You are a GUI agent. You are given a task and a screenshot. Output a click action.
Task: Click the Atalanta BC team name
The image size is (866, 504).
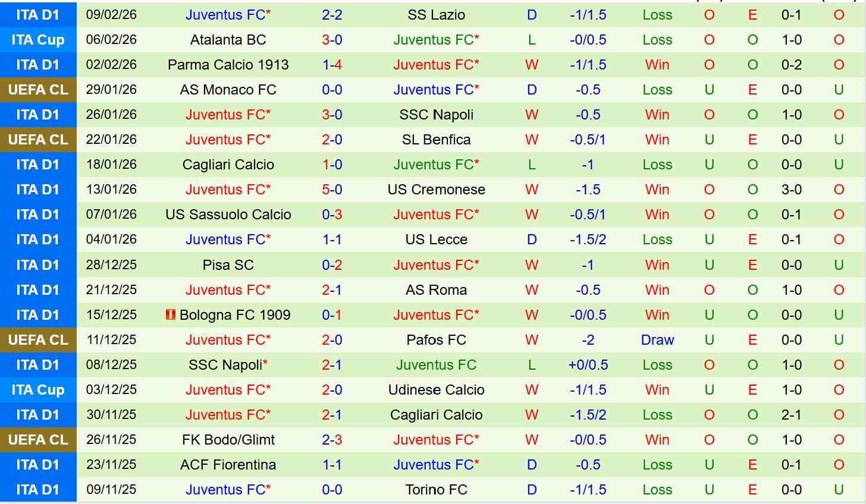(228, 40)
